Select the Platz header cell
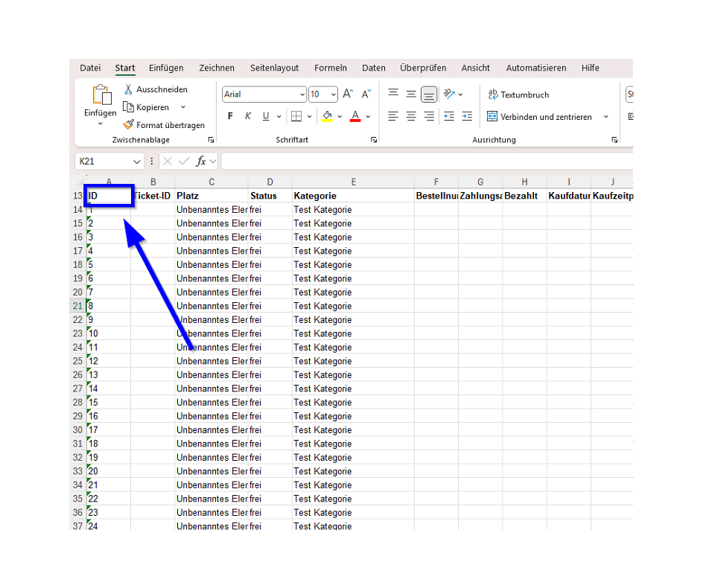The width and height of the screenshot is (703, 588). (x=211, y=196)
